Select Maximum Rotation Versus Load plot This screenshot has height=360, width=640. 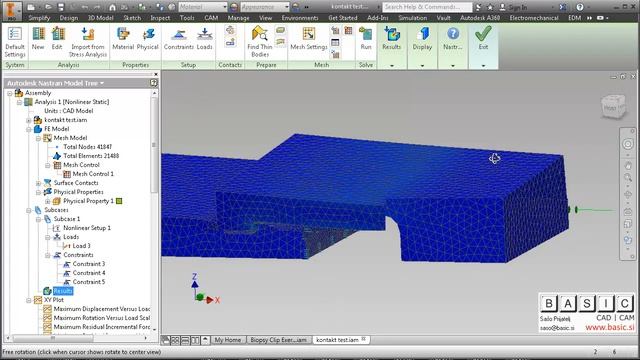102,318
